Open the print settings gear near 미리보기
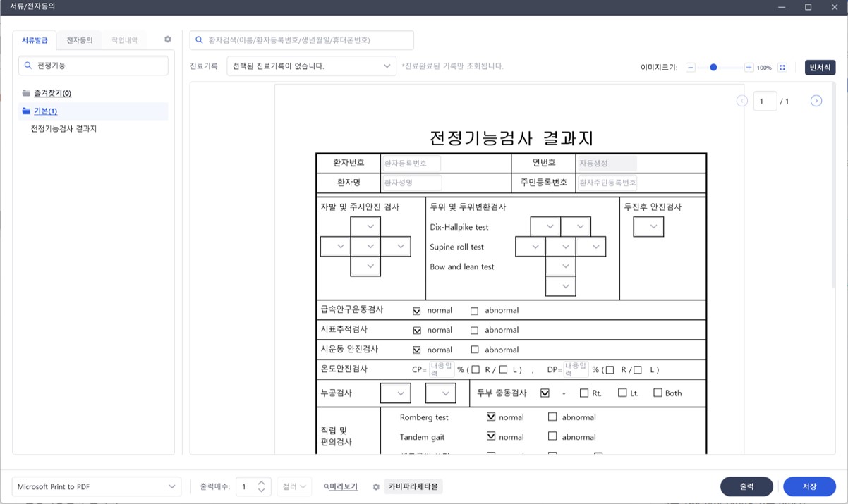The width and height of the screenshot is (848, 504). point(376,486)
